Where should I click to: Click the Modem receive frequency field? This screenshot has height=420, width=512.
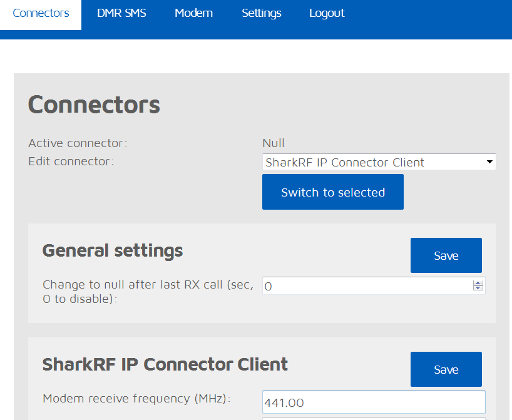click(x=374, y=402)
